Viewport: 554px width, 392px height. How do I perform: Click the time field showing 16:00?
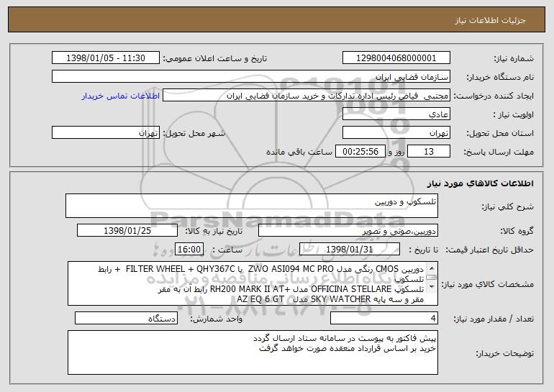pyautogui.click(x=189, y=250)
